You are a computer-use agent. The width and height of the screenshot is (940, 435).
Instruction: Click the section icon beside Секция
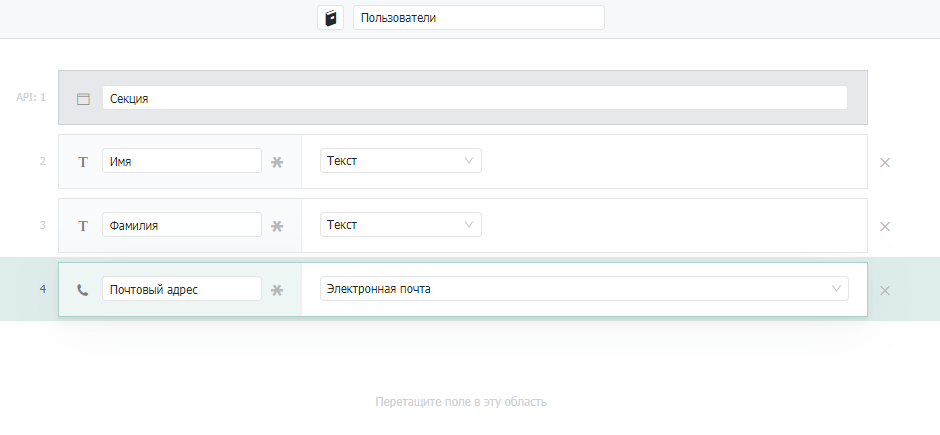coord(83,99)
